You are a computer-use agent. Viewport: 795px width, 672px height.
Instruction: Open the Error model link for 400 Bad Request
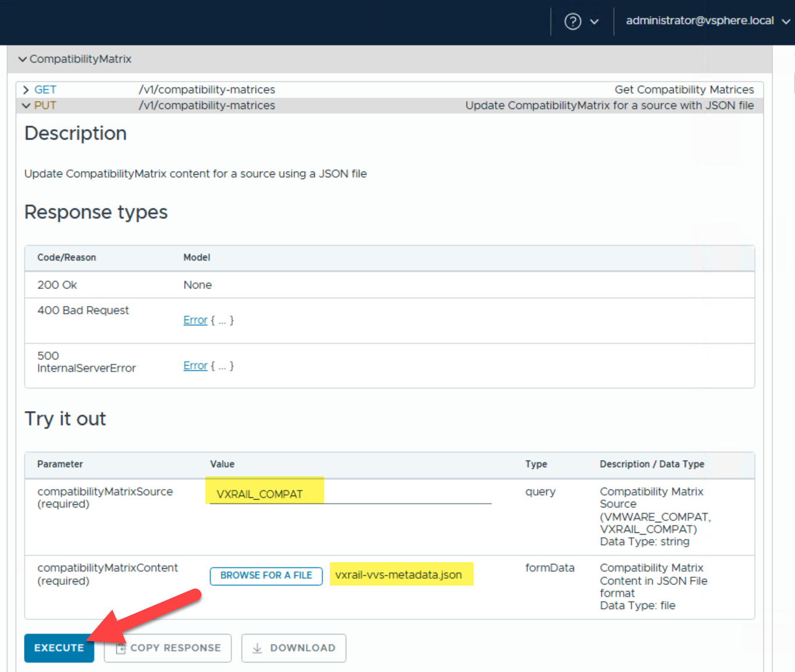click(195, 320)
